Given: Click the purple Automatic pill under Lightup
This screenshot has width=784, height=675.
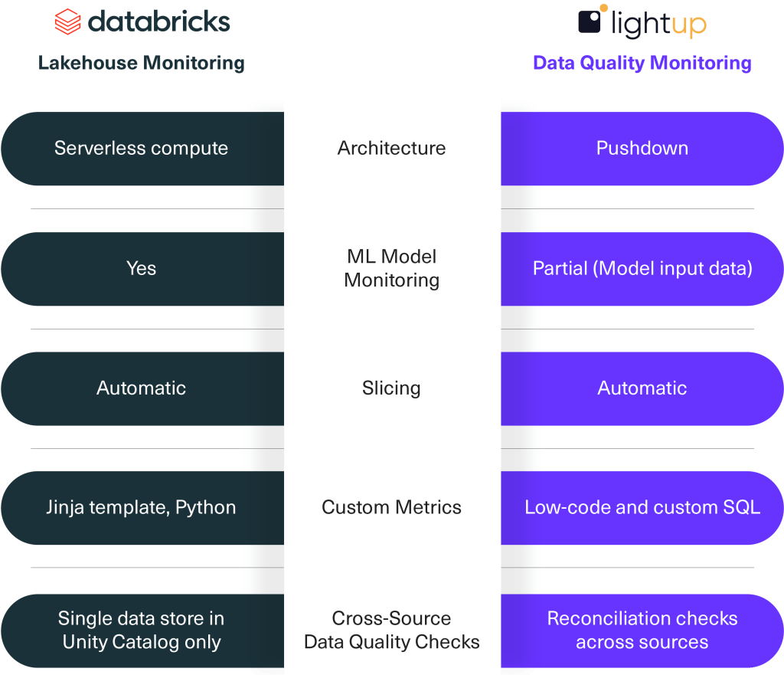Looking at the screenshot, I should 642,388.
